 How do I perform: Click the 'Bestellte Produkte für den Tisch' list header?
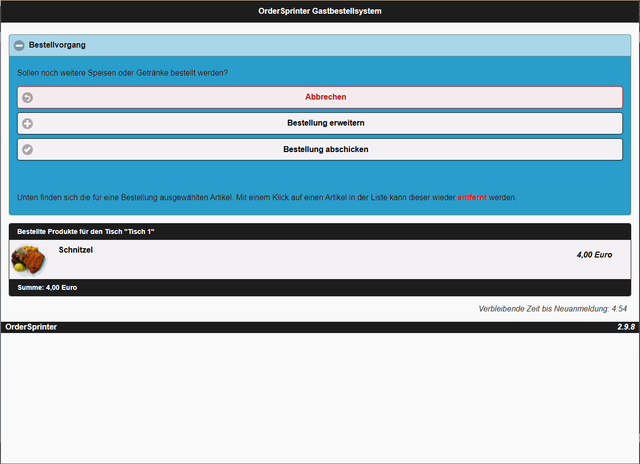coord(86,232)
